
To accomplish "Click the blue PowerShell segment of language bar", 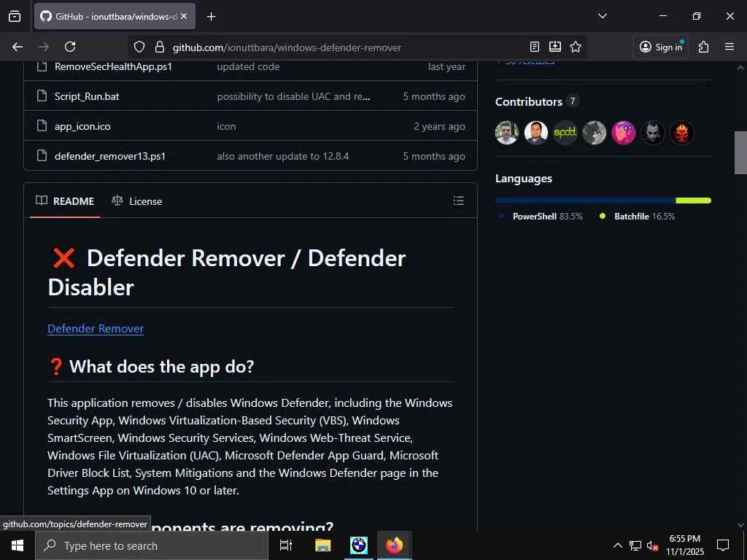I will tap(585, 201).
